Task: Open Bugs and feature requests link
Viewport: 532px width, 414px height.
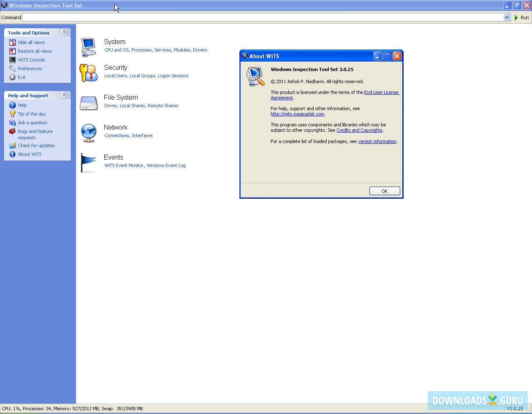Action: (x=35, y=134)
